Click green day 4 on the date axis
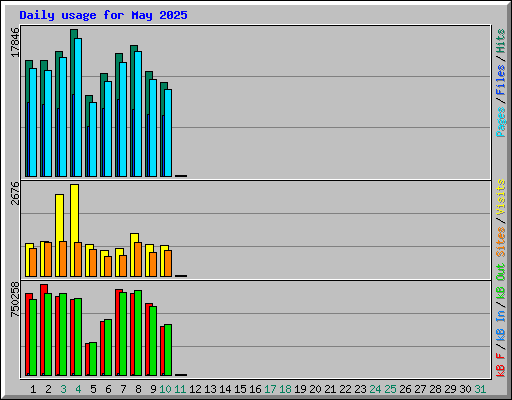The image size is (512, 400). click(x=78, y=389)
